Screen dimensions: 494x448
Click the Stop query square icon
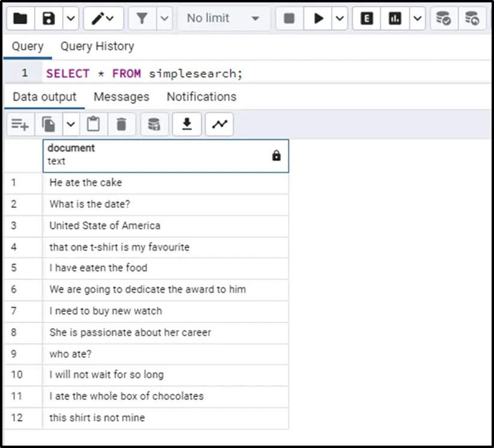point(289,19)
